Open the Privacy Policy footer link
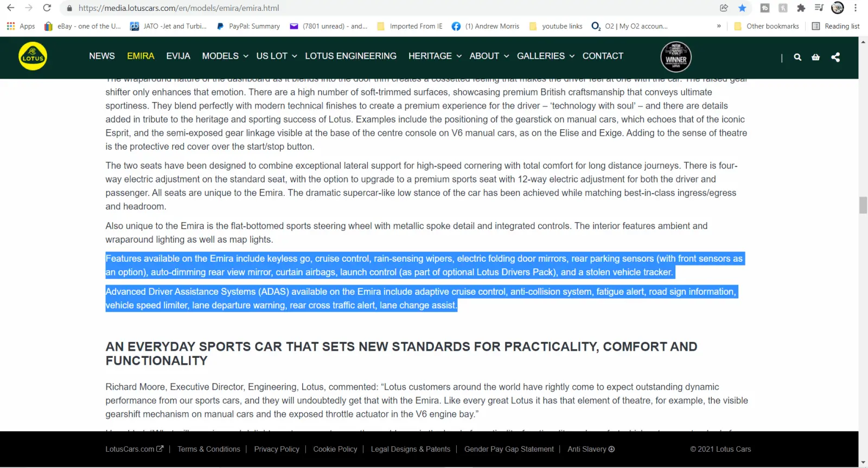 [x=277, y=449]
